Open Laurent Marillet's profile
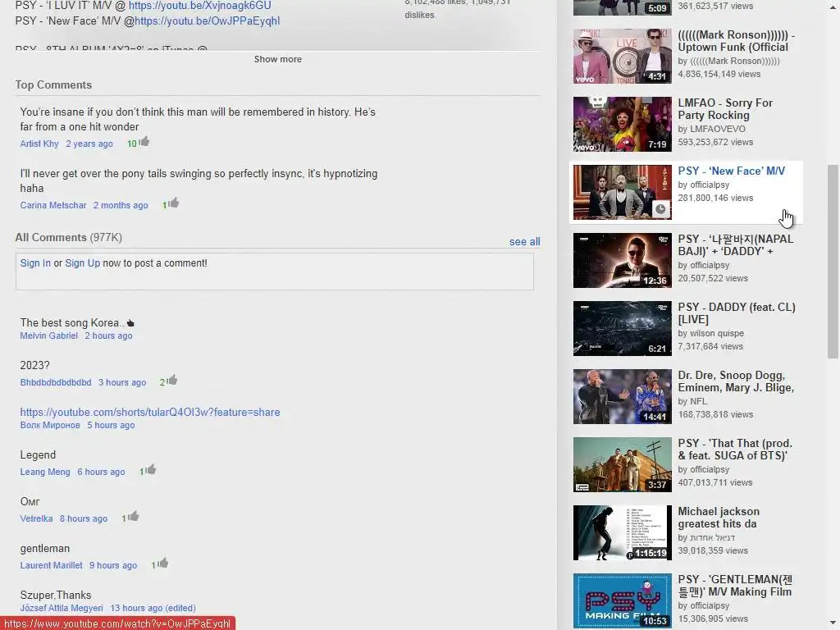 [x=52, y=565]
